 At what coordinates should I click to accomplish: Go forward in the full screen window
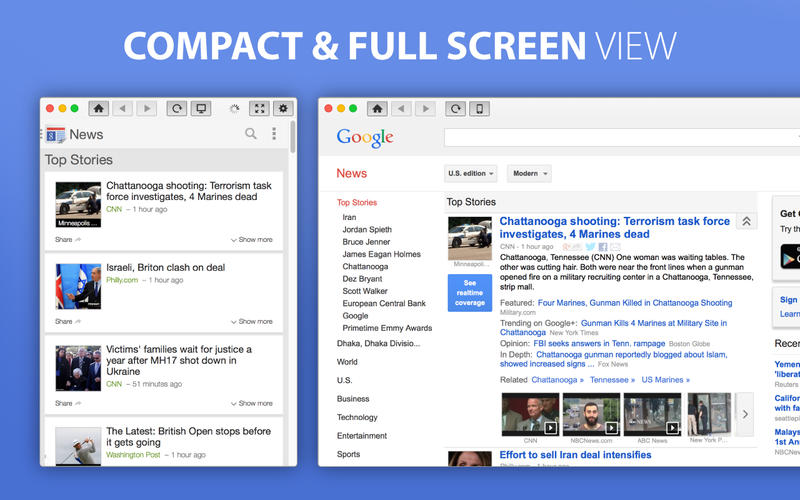(x=426, y=109)
